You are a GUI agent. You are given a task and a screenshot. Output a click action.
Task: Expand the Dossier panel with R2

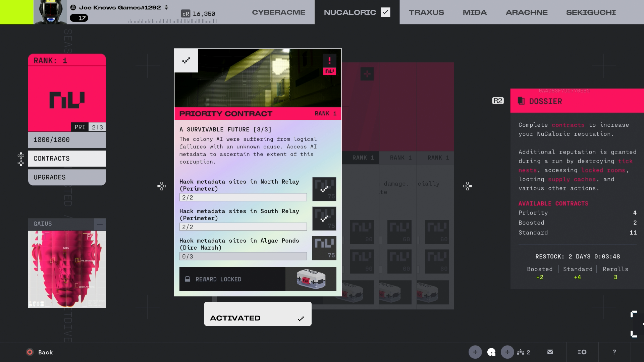click(498, 101)
